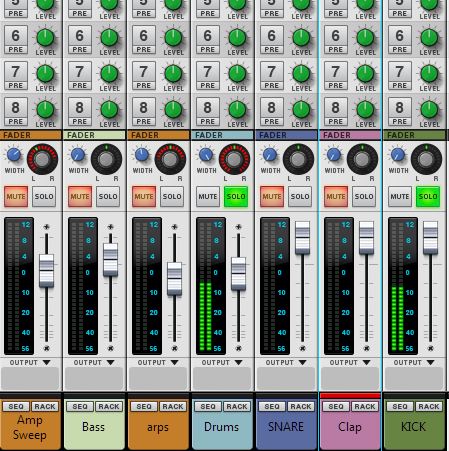This screenshot has height=451, width=449.
Task: Disable Solo on the Drums channel
Action: coord(236,197)
